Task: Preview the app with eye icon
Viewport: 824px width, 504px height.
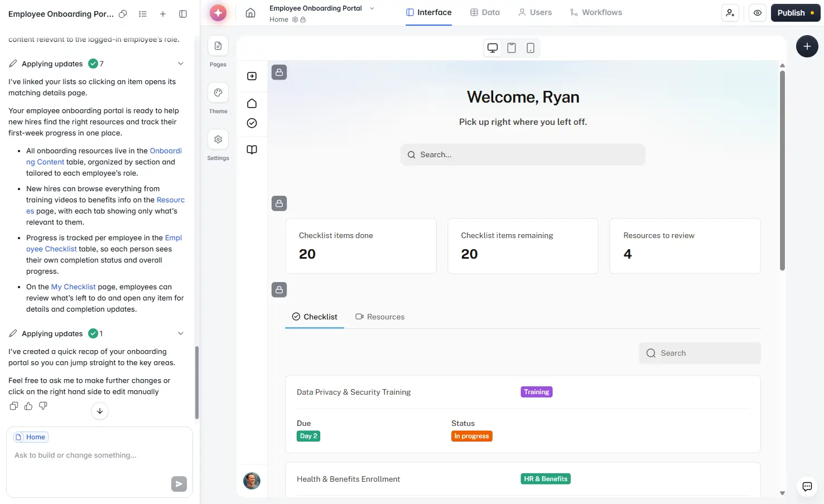Action: pyautogui.click(x=757, y=13)
